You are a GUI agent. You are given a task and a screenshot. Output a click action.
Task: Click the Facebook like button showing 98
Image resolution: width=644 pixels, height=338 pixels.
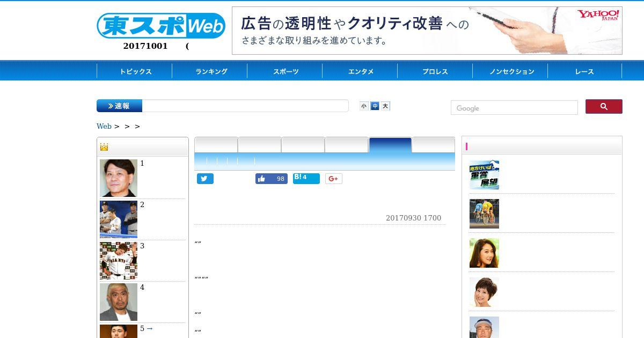point(272,179)
